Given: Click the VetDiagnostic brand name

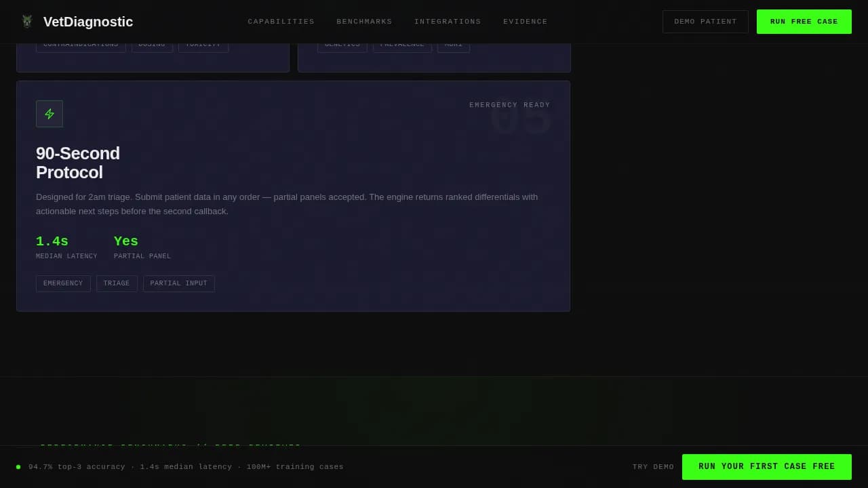Looking at the screenshot, I should pos(88,22).
